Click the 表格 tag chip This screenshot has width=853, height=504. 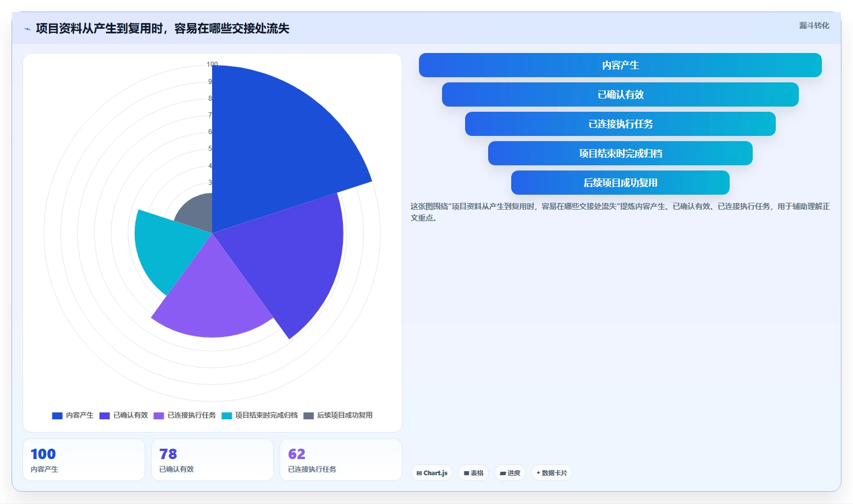[474, 473]
